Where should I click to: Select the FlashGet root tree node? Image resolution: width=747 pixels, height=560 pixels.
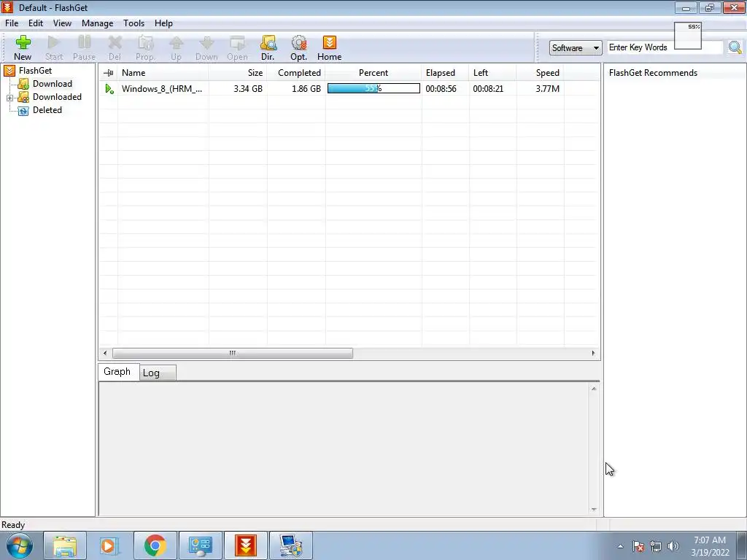(x=35, y=71)
